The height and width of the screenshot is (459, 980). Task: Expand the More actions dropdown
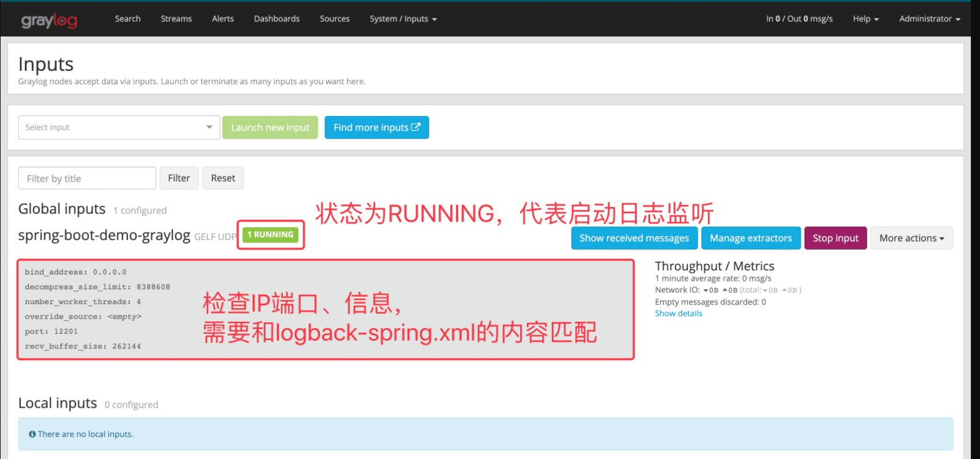[912, 238]
